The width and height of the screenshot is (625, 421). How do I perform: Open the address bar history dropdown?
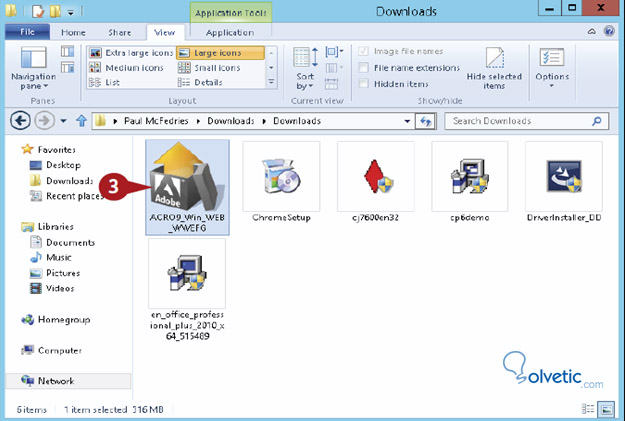click(x=407, y=121)
